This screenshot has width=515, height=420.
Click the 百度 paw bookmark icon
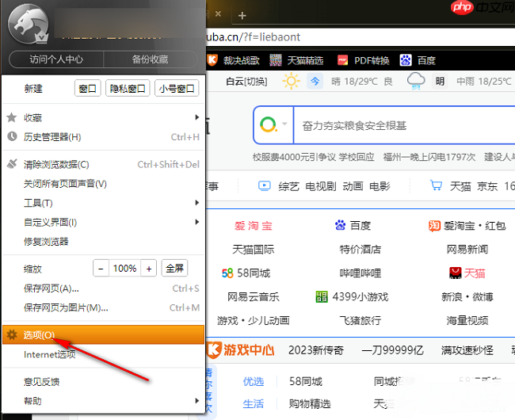(x=406, y=60)
